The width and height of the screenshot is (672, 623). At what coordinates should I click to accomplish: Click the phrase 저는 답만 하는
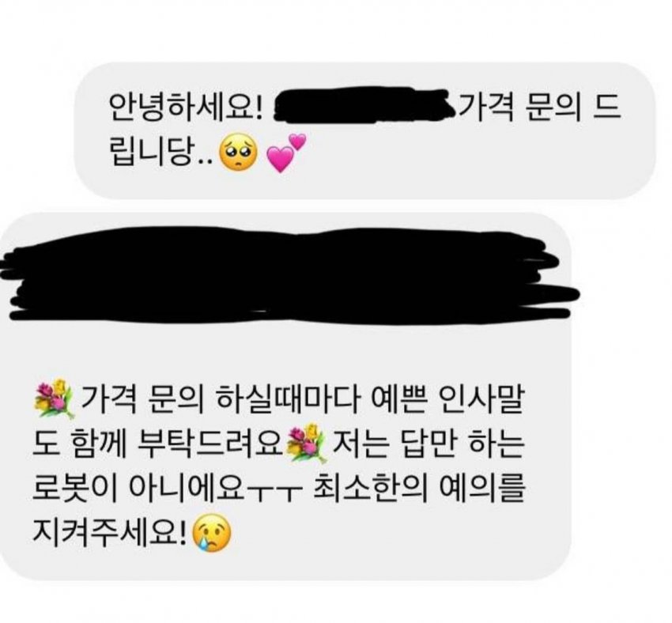428,444
